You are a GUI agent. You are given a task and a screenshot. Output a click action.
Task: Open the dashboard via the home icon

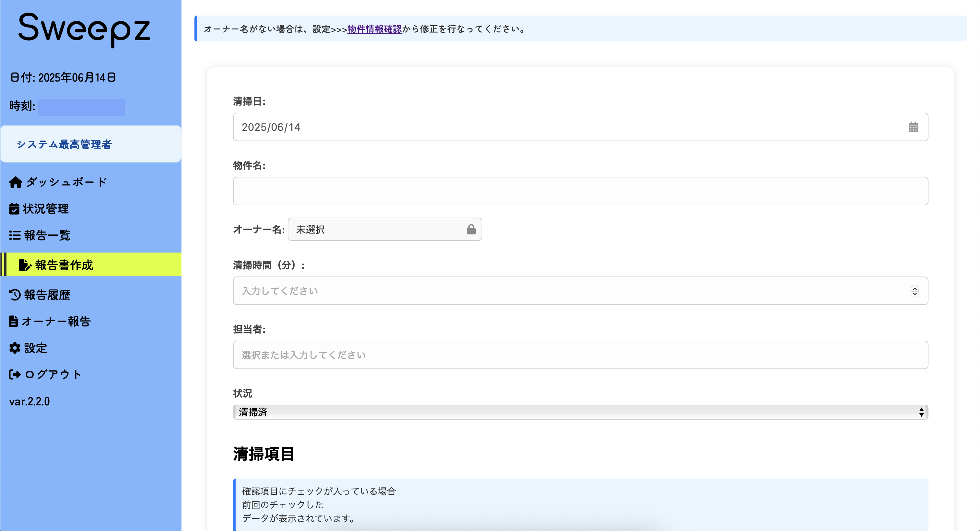(15, 182)
